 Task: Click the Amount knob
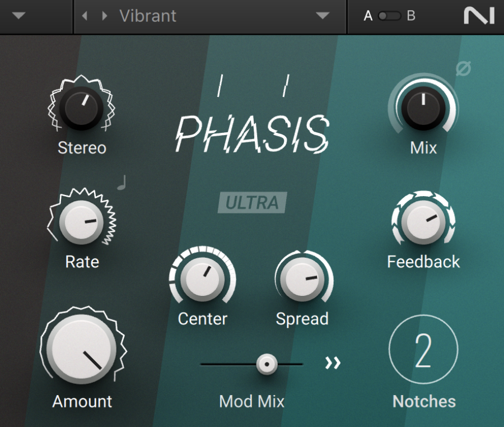click(x=82, y=349)
